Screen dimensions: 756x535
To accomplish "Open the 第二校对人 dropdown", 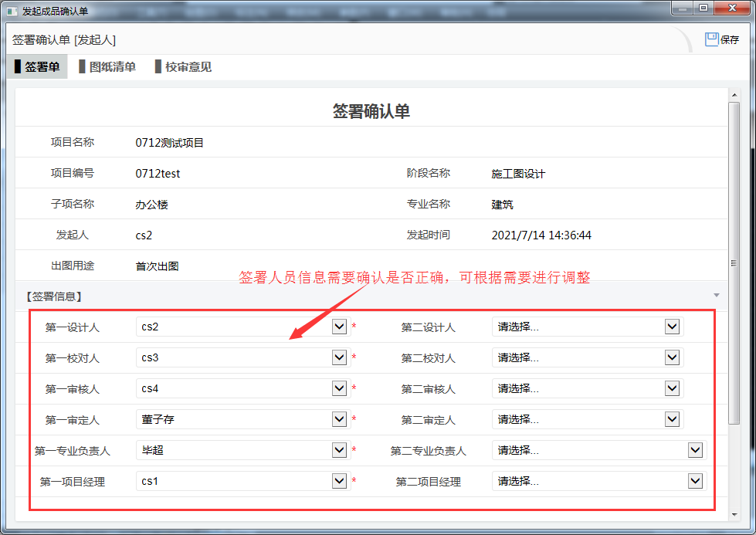I will coord(672,357).
